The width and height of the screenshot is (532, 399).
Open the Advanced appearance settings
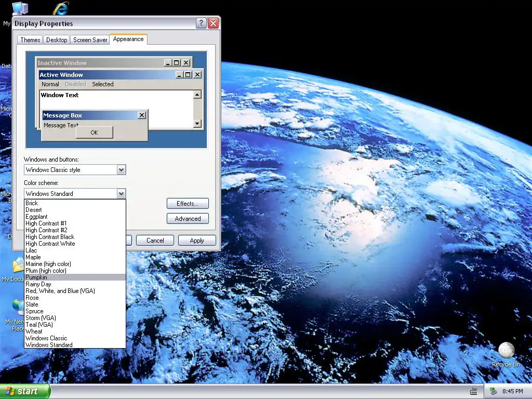(188, 219)
